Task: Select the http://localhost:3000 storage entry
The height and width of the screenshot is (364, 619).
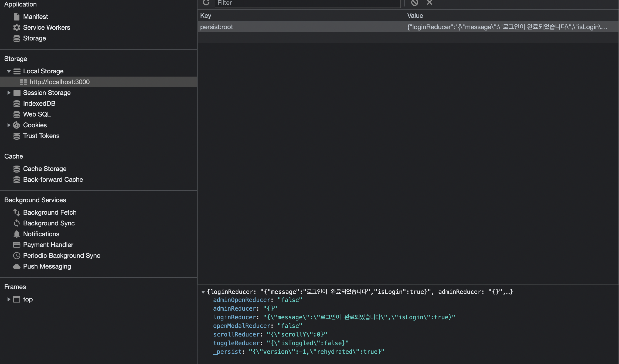Action: pyautogui.click(x=59, y=82)
